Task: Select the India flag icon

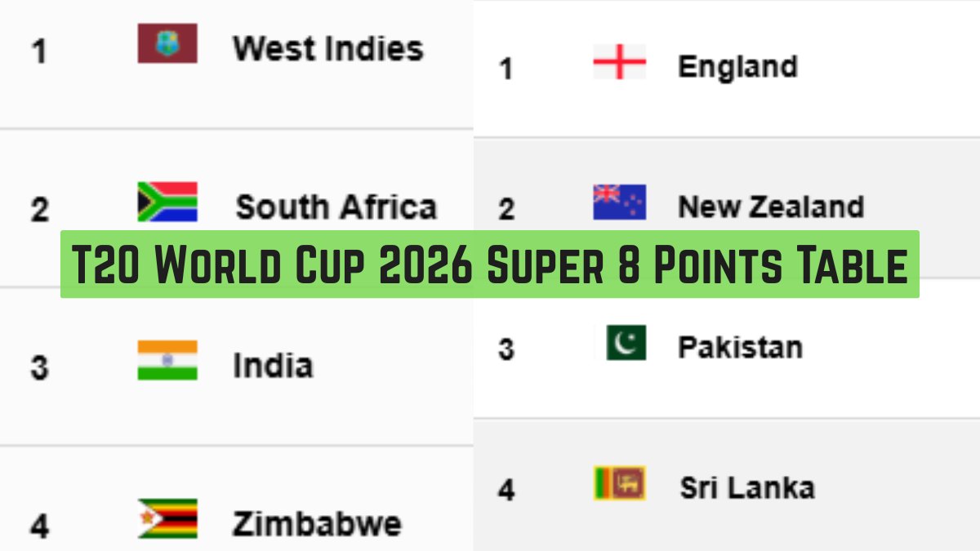Action: pyautogui.click(x=167, y=360)
